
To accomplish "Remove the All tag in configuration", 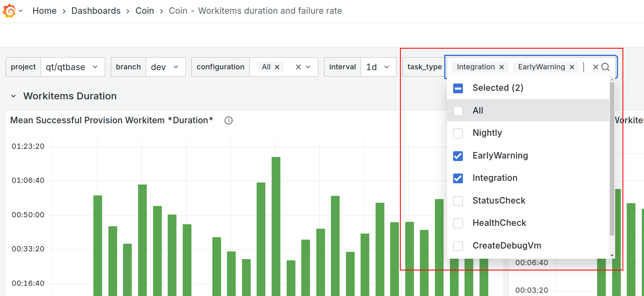I will [277, 67].
